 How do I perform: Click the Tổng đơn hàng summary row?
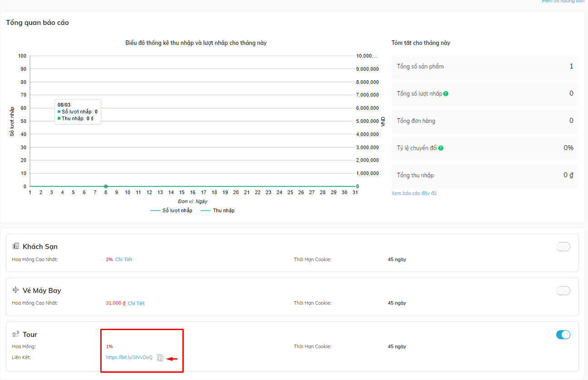(485, 121)
